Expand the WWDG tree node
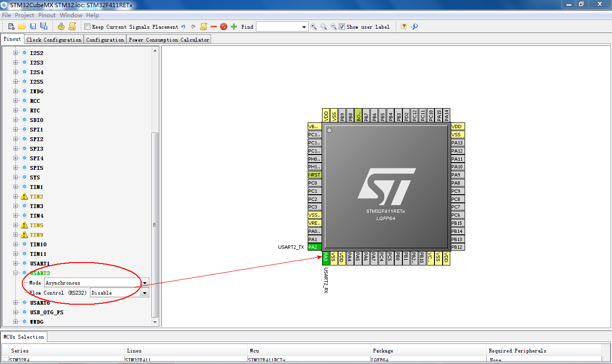The height and width of the screenshot is (364, 612). coord(16,322)
